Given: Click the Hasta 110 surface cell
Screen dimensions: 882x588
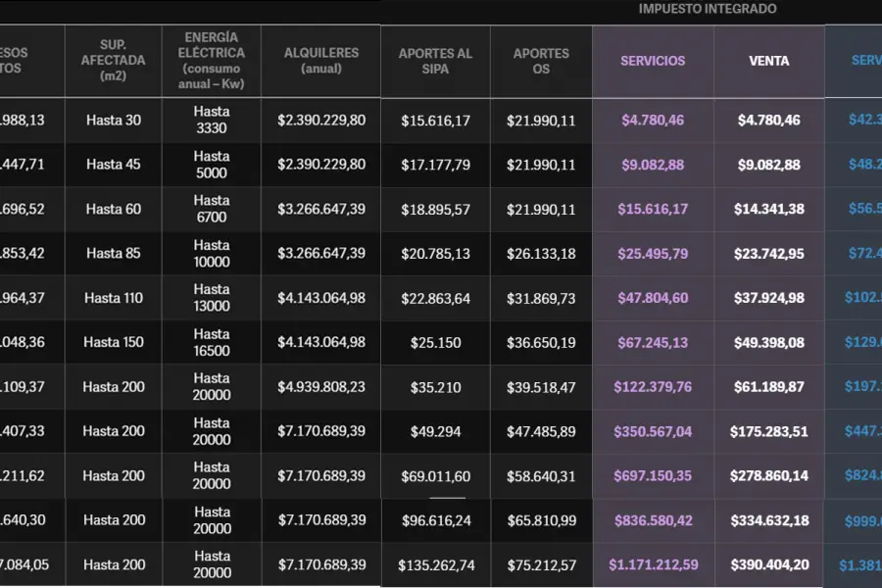Looking at the screenshot, I should tap(114, 298).
